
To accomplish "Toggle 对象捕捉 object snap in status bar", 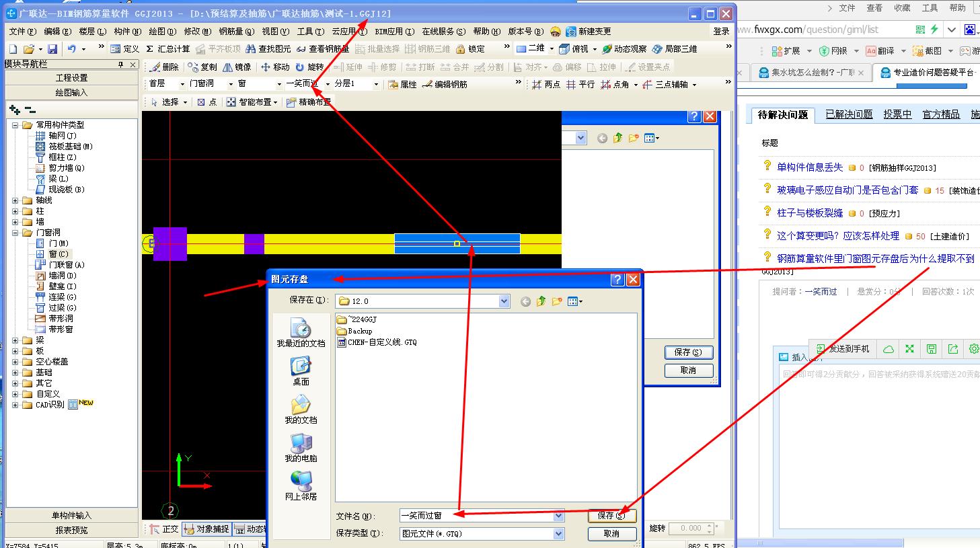I will [206, 529].
